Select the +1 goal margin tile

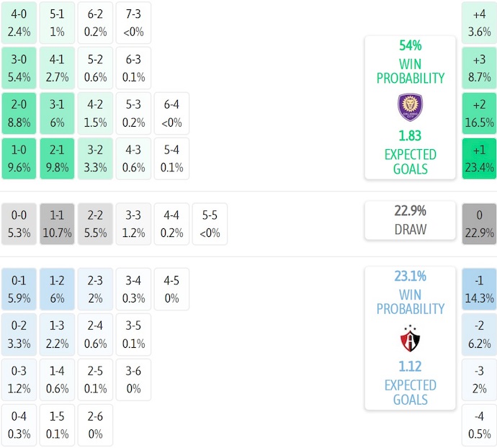[479, 158]
